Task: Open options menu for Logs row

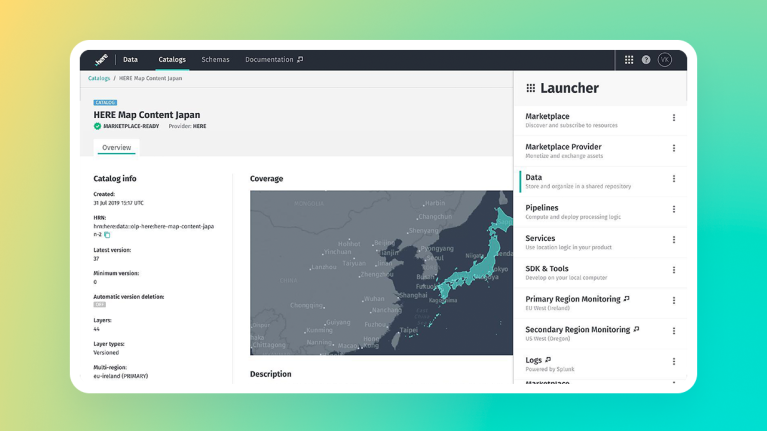Action: (674, 361)
